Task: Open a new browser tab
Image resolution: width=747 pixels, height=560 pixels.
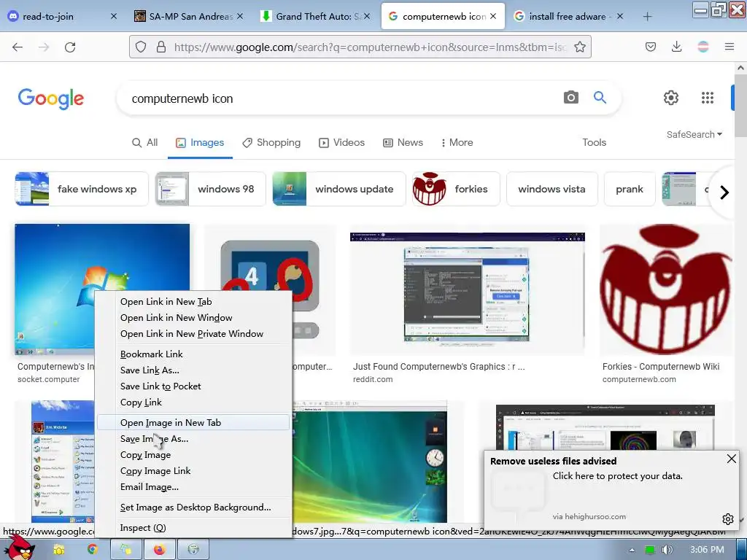Action: point(647,17)
